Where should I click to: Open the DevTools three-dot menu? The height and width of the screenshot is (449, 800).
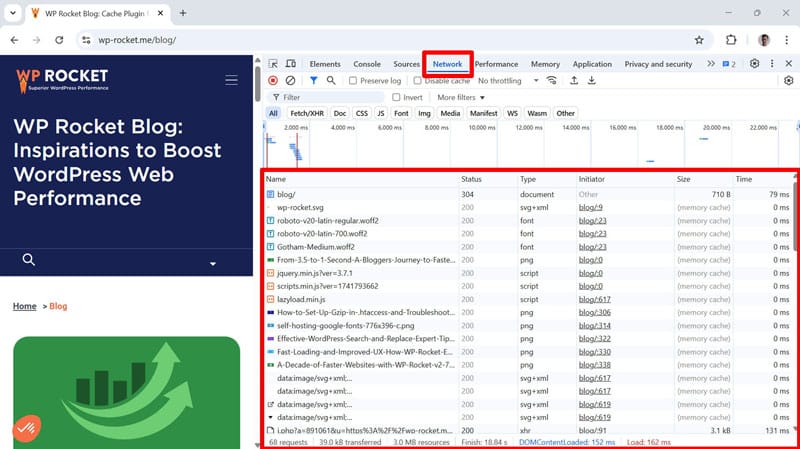pyautogui.click(x=771, y=63)
